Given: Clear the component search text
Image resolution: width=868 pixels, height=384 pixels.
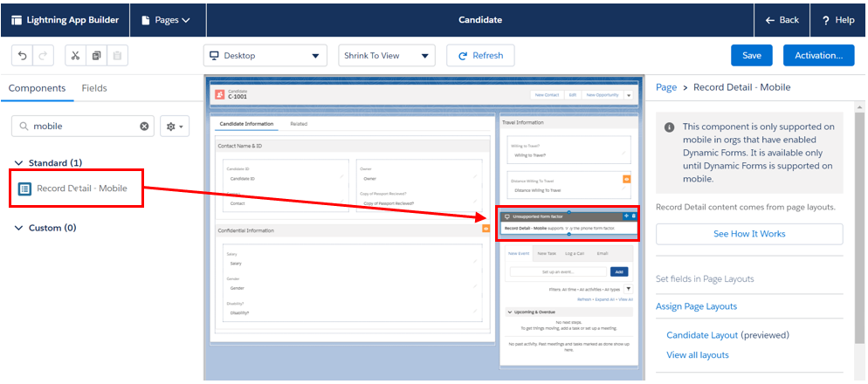Looking at the screenshot, I should (144, 127).
